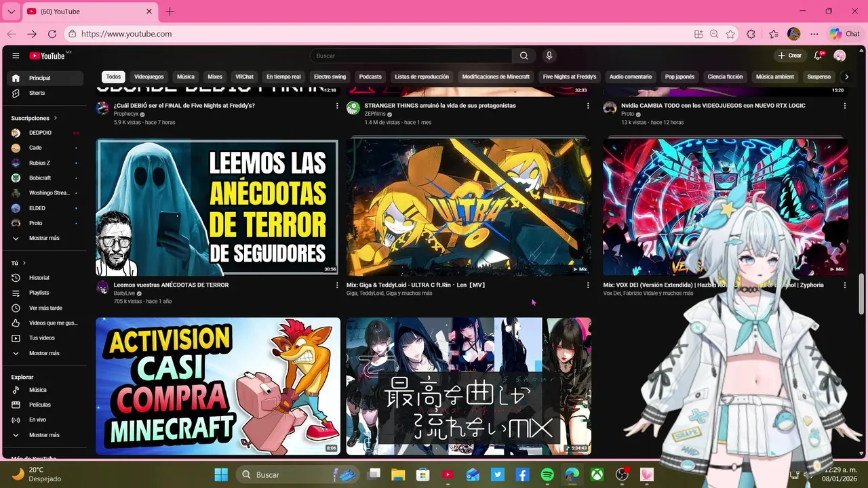Open the Copilot Chat button
The width and height of the screenshot is (868, 488).
tap(845, 34)
